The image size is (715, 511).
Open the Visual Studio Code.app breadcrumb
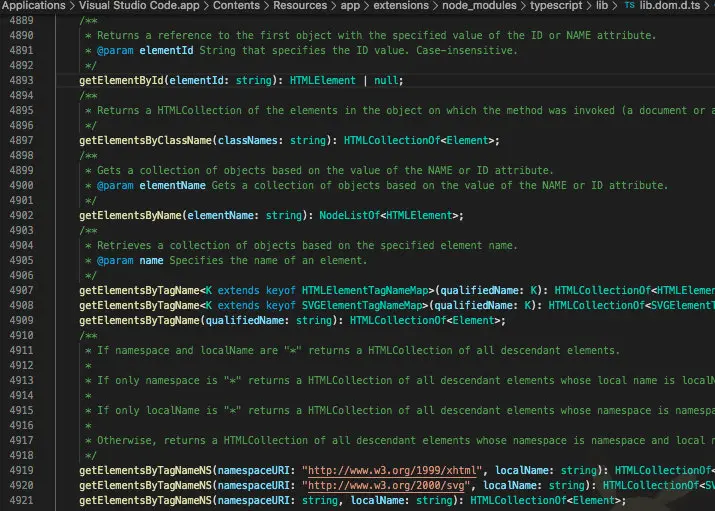tap(139, 5)
